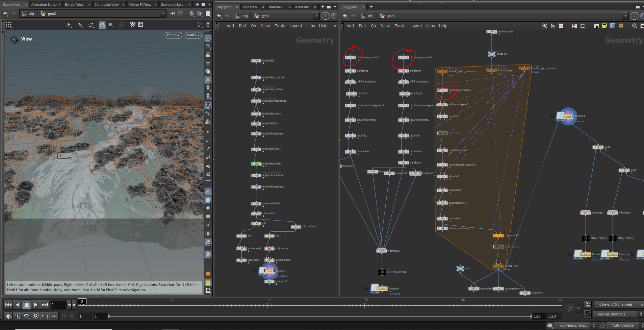Open the wrench tools icon in geo2 network
This screenshot has width=644, height=330.
(x=545, y=26)
